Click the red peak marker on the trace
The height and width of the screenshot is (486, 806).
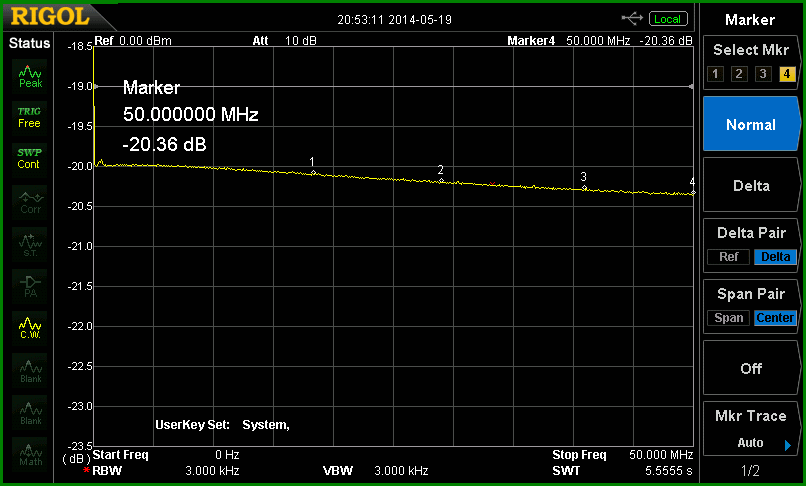point(492,184)
